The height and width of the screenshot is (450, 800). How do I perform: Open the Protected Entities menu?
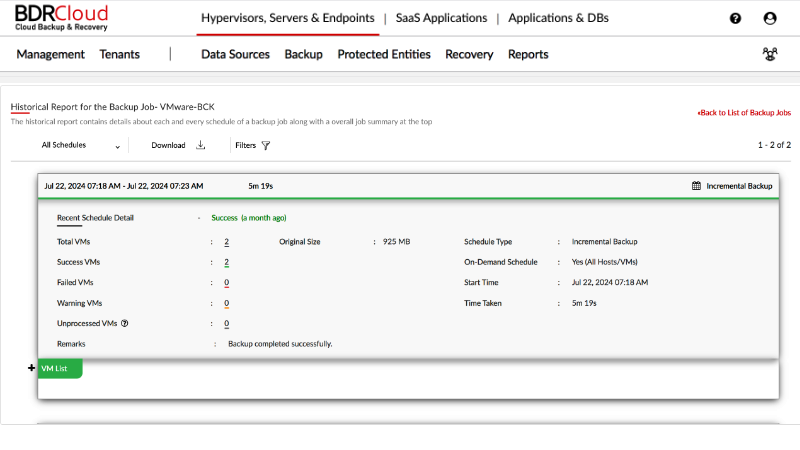[x=384, y=54]
